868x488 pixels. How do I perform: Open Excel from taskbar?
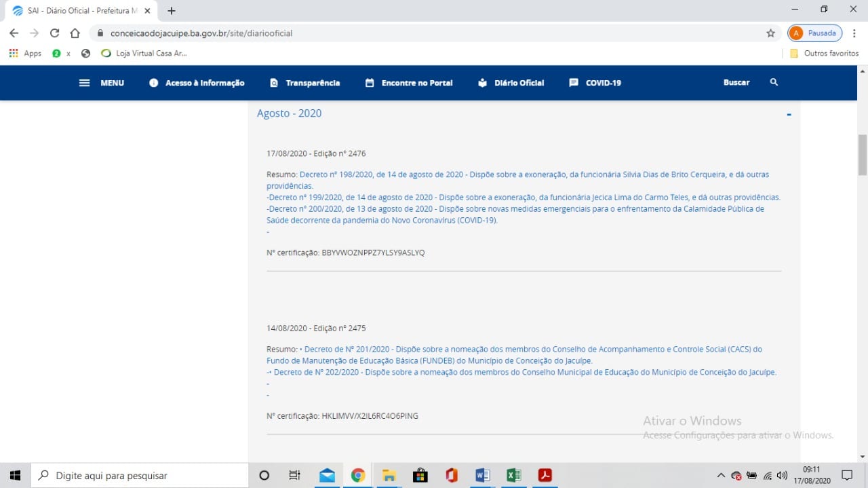(514, 475)
